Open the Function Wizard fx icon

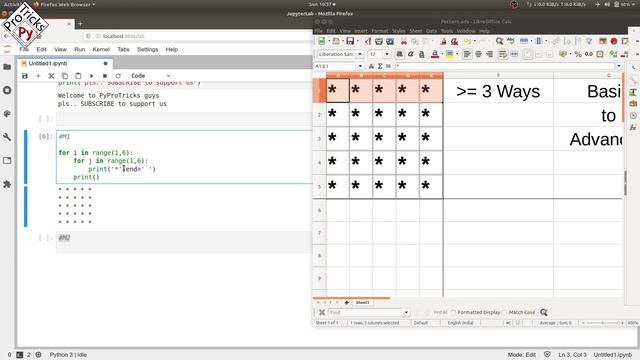[371, 66]
